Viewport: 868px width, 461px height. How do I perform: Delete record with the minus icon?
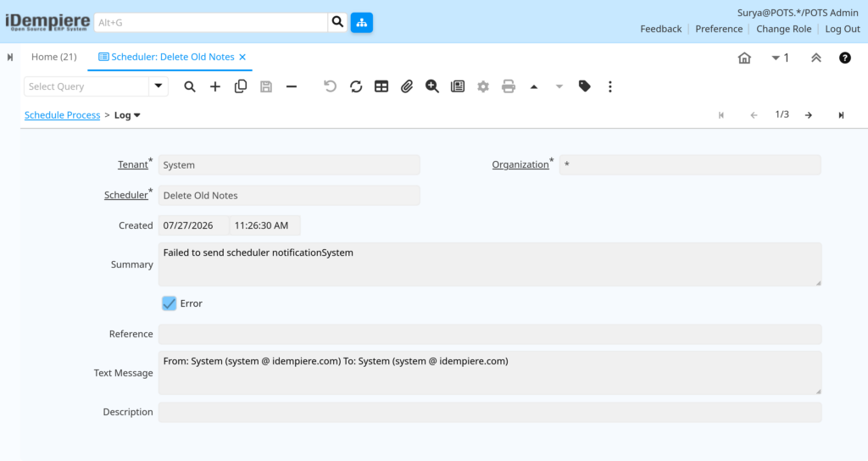coord(292,86)
